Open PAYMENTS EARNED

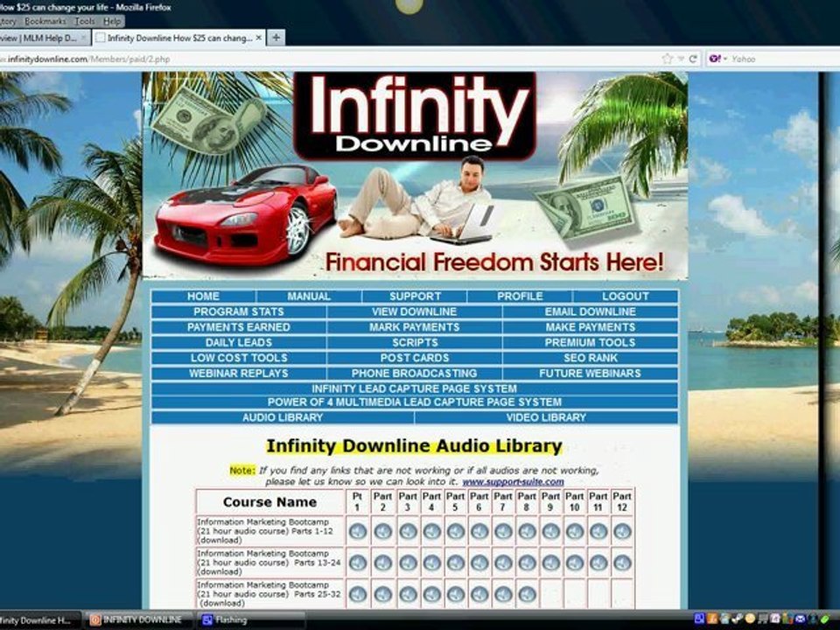pos(239,327)
